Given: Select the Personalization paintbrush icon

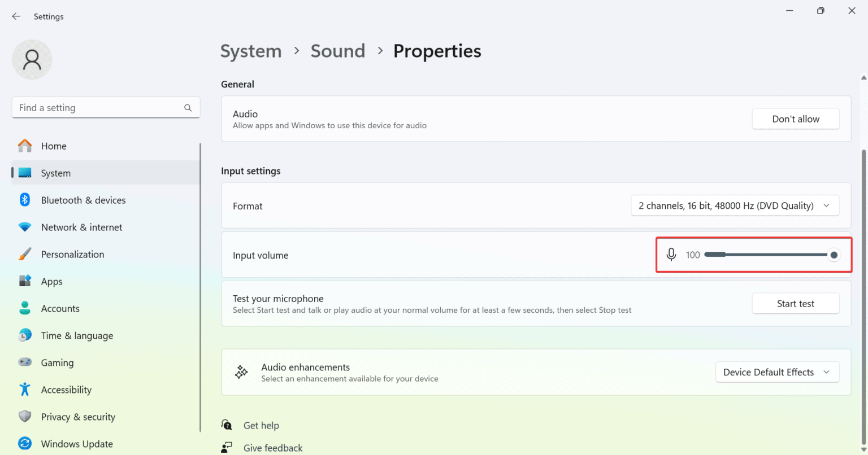Looking at the screenshot, I should (x=25, y=253).
